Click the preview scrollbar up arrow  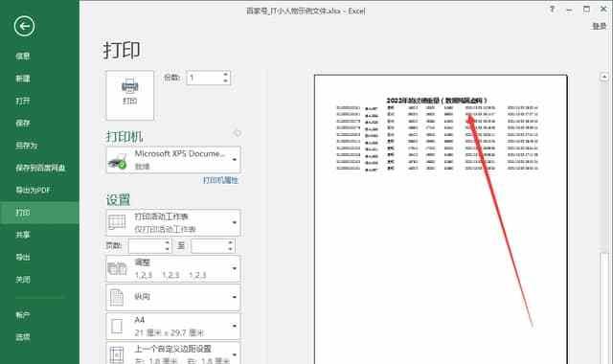(x=604, y=77)
